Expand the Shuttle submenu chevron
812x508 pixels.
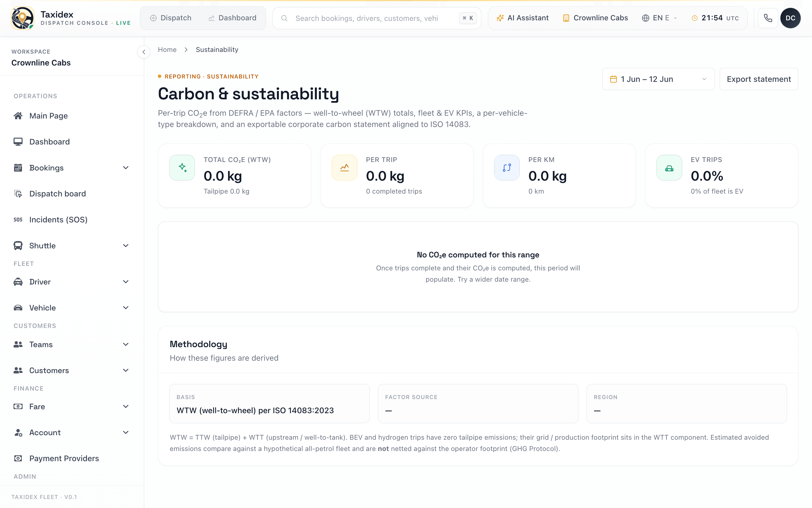[x=126, y=246]
